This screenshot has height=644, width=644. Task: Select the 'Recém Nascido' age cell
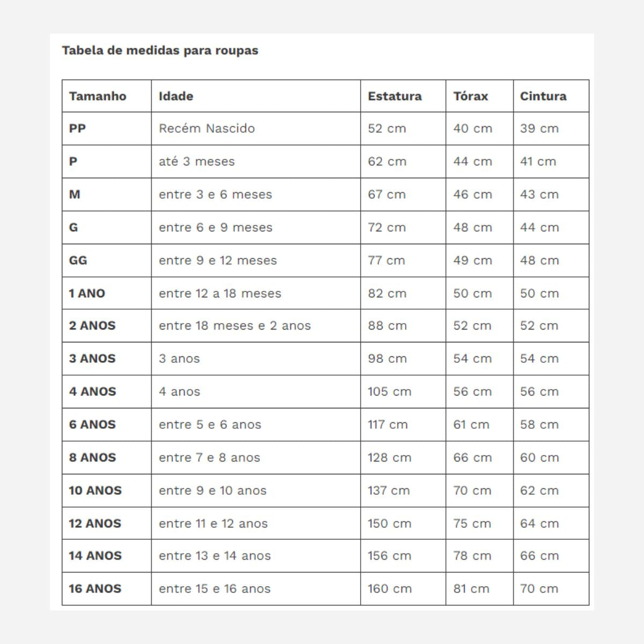point(207,129)
